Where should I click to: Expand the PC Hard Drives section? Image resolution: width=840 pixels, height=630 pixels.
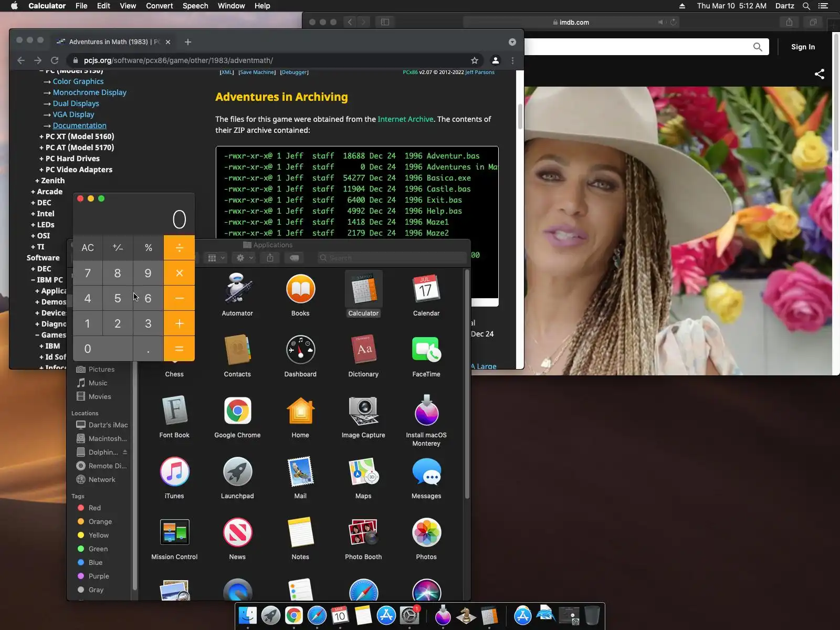tap(69, 159)
